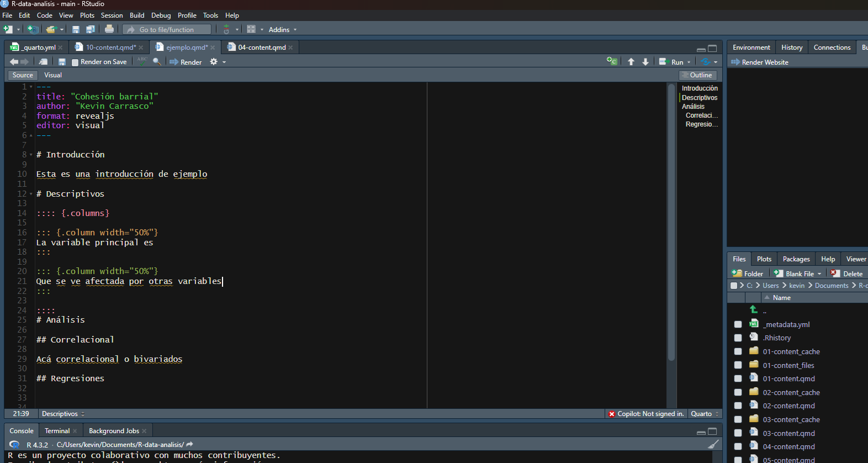868x463 pixels.
Task: Expand the Run dropdown arrow
Action: (x=689, y=62)
